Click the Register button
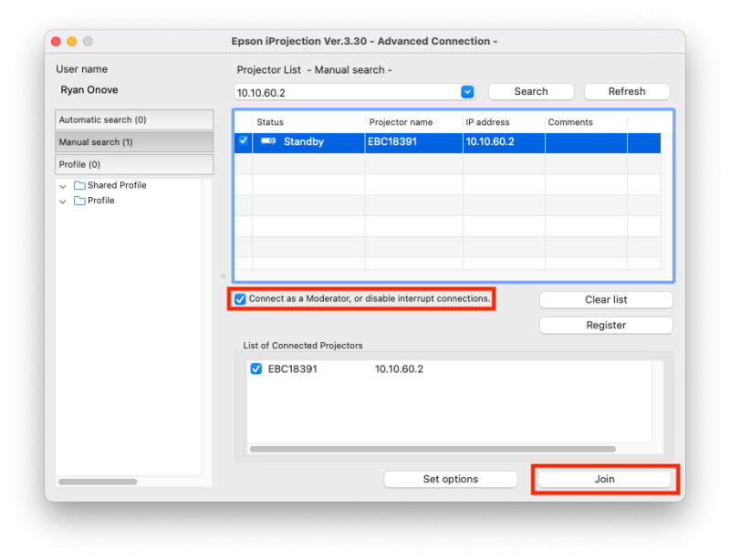Image resolution: width=730 pixels, height=560 pixels. [606, 326]
